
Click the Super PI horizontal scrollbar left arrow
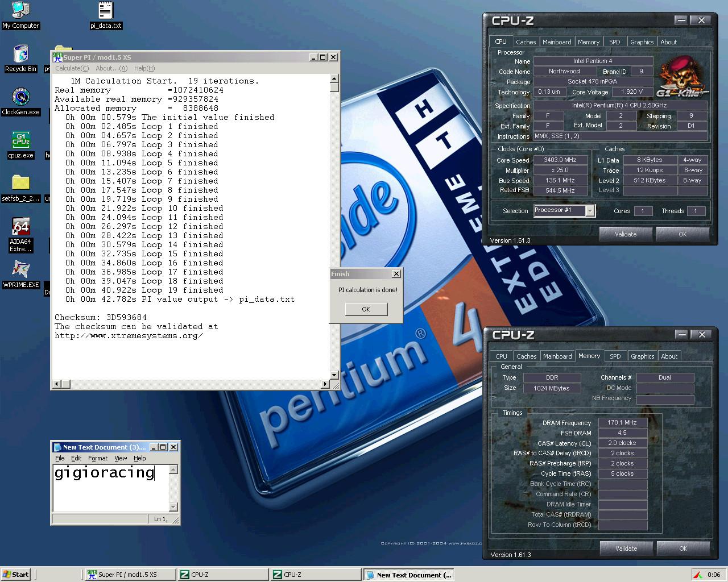click(56, 384)
